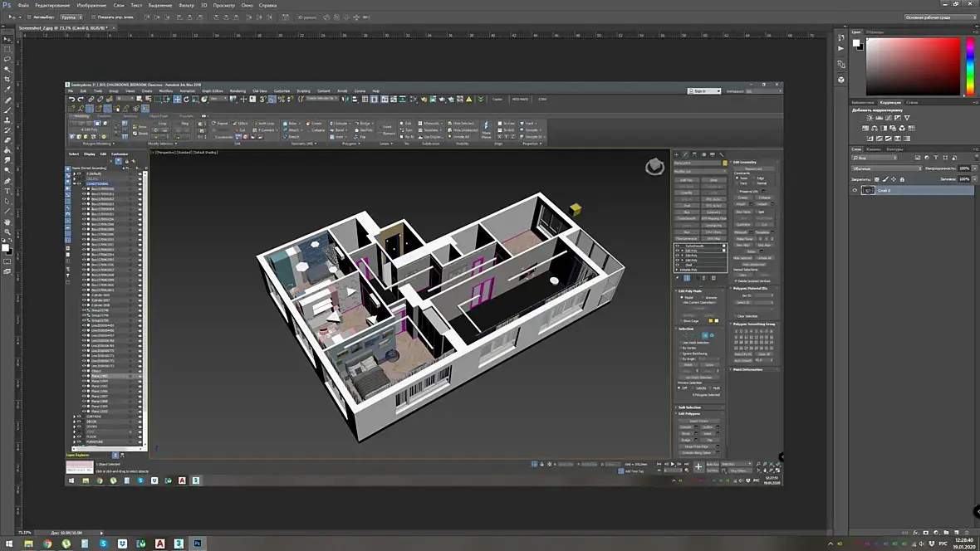This screenshot has width=980, height=551.
Task: Click the hue spectrum slider bar
Action: pyautogui.click(x=969, y=66)
